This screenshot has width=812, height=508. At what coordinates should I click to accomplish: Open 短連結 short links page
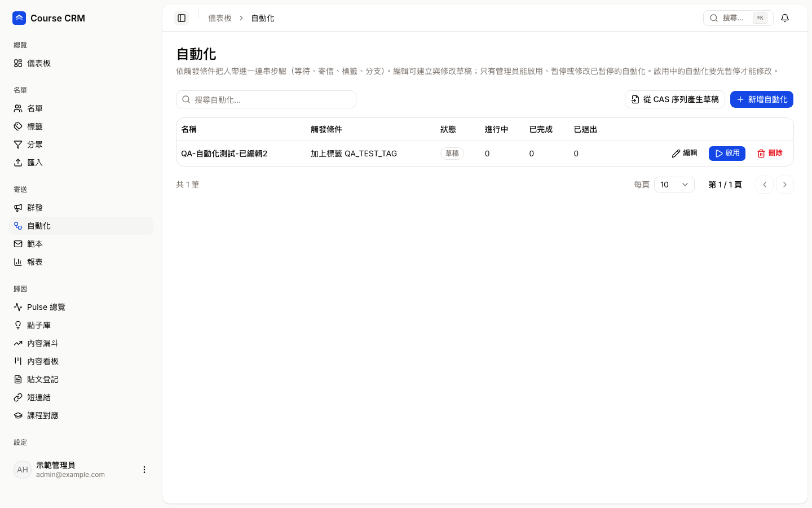click(81, 397)
